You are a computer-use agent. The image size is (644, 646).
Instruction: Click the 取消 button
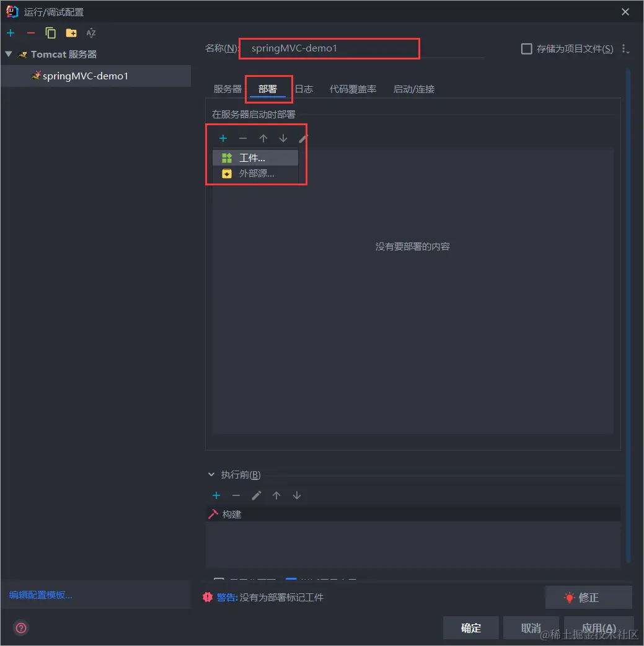click(531, 628)
